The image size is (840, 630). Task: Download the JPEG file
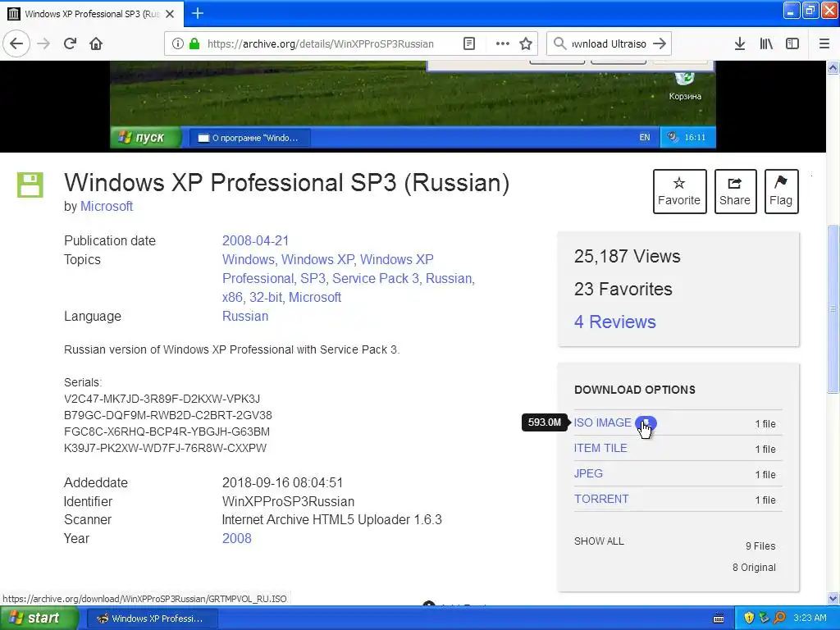tap(588, 473)
